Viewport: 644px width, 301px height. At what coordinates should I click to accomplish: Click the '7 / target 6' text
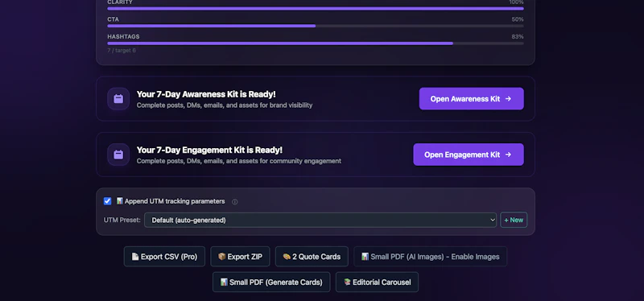(x=122, y=51)
